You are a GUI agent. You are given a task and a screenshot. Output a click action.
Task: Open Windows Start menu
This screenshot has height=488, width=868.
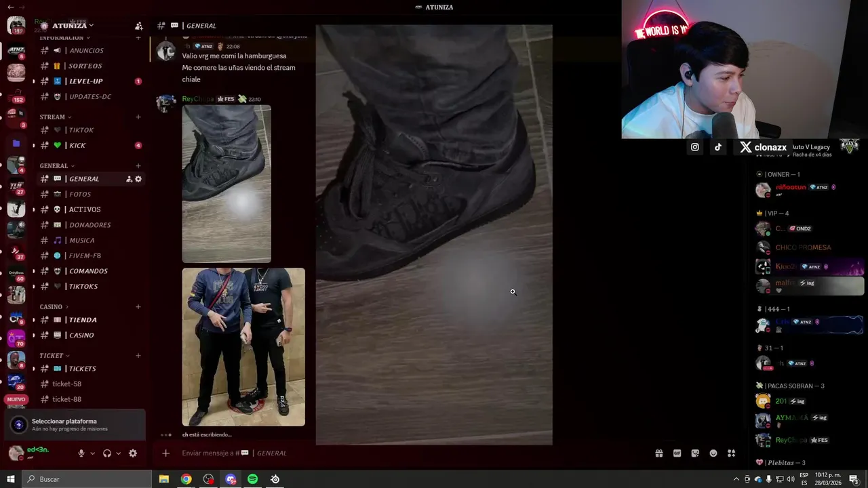(x=11, y=479)
